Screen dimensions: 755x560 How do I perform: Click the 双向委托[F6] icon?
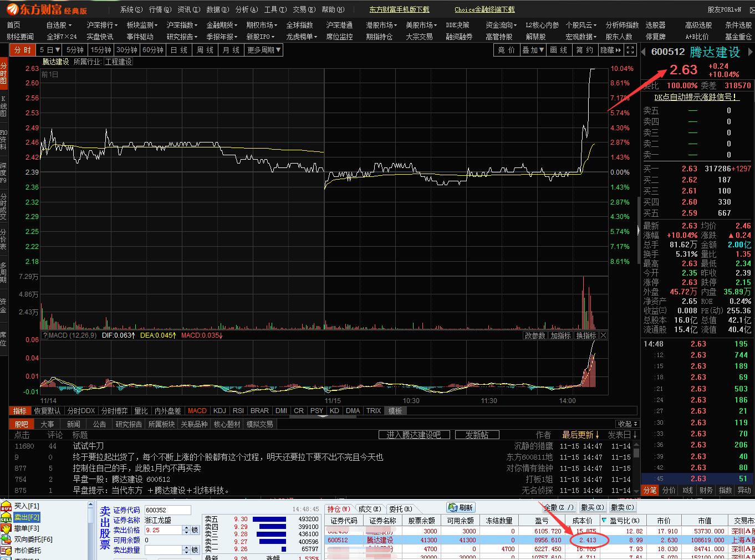tap(6, 539)
